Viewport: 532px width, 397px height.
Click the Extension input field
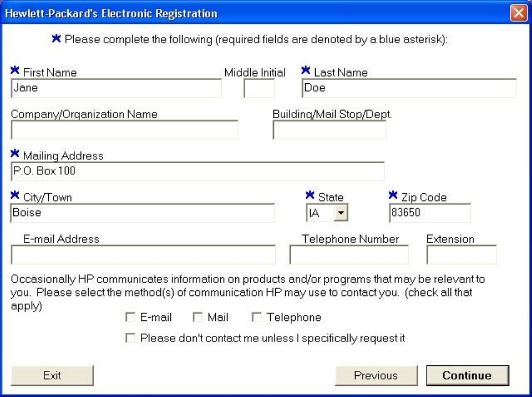click(x=462, y=255)
